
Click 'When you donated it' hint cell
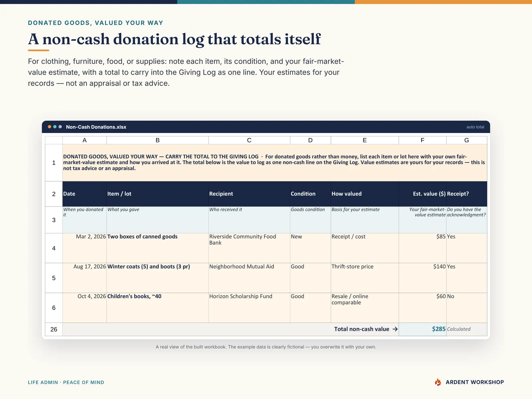pos(84,220)
